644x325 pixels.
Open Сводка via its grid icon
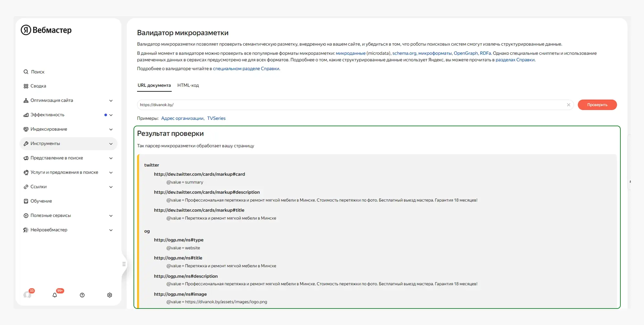tap(26, 86)
